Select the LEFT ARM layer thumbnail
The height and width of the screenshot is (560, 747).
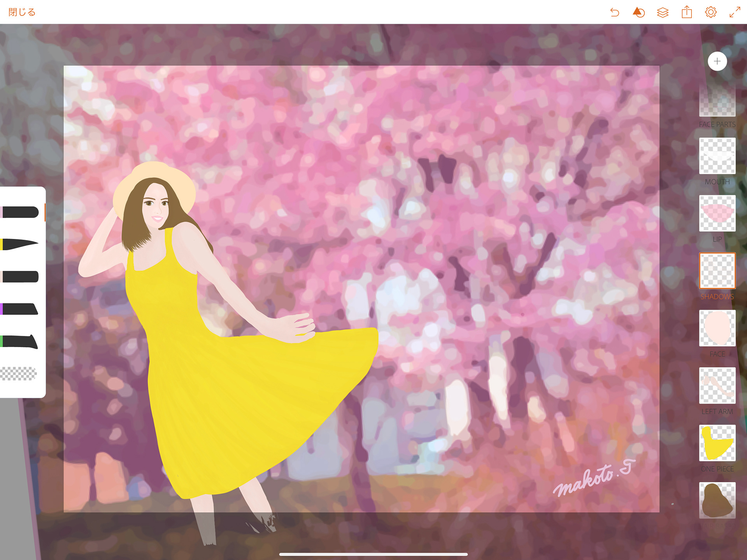[x=717, y=385]
